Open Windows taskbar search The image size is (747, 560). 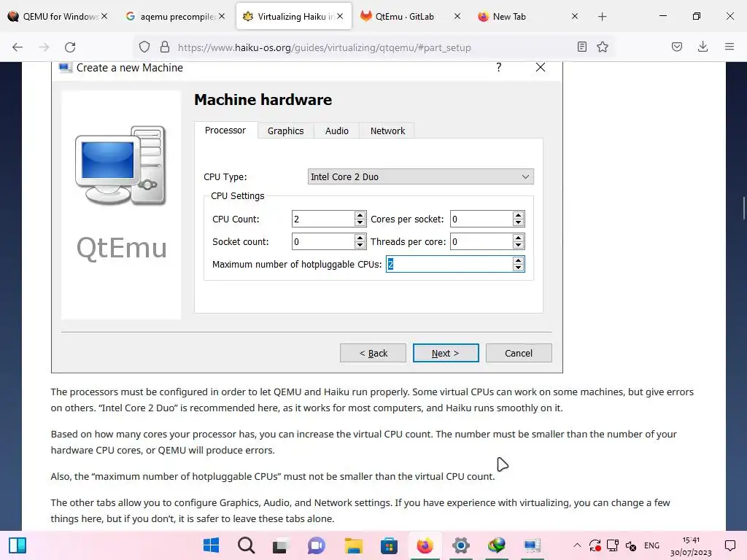pyautogui.click(x=247, y=545)
